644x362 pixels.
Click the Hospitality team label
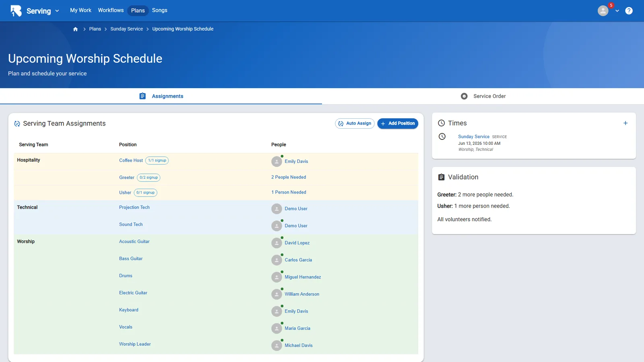(x=29, y=160)
